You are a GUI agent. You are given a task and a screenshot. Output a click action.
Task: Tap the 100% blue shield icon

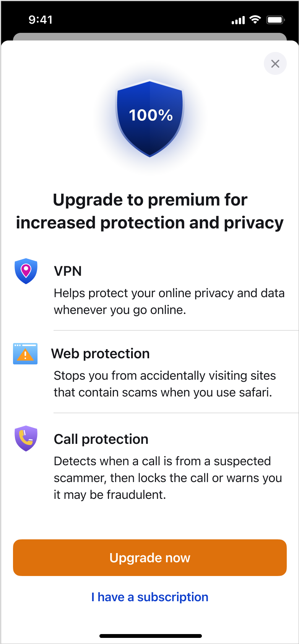(x=150, y=118)
